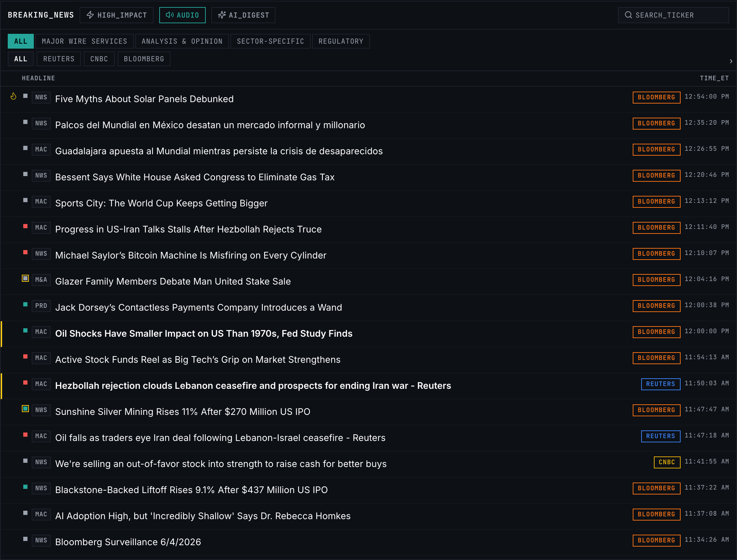
Task: Open Guadalajara apuesta al Mundial headline
Action: tap(219, 151)
